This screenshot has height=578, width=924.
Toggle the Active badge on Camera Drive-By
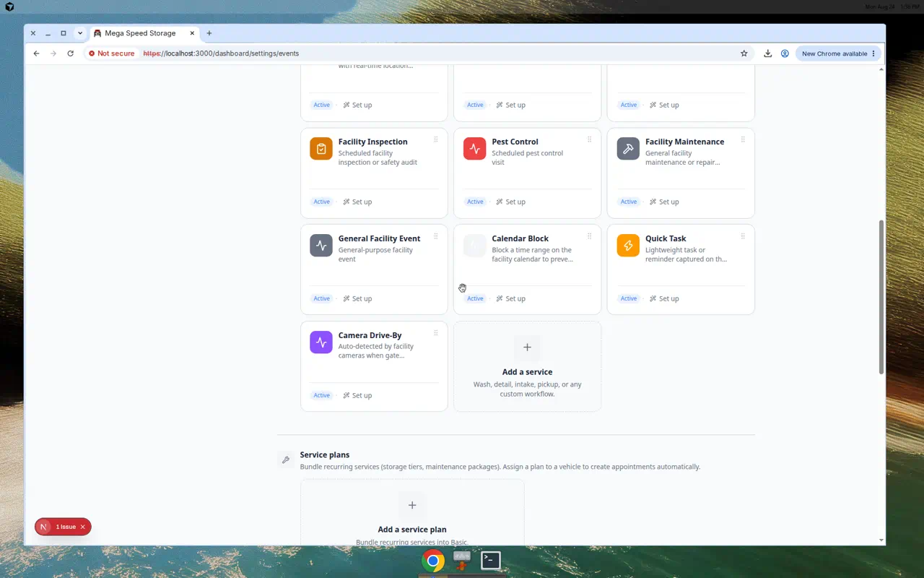point(321,395)
